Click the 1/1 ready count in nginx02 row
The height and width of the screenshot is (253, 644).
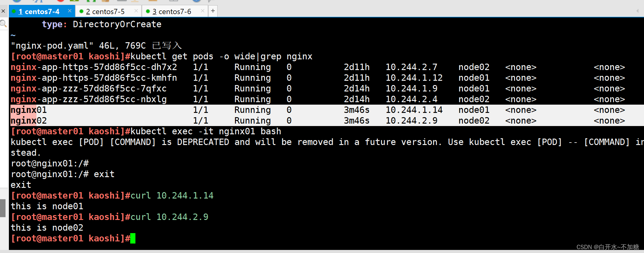(201, 121)
